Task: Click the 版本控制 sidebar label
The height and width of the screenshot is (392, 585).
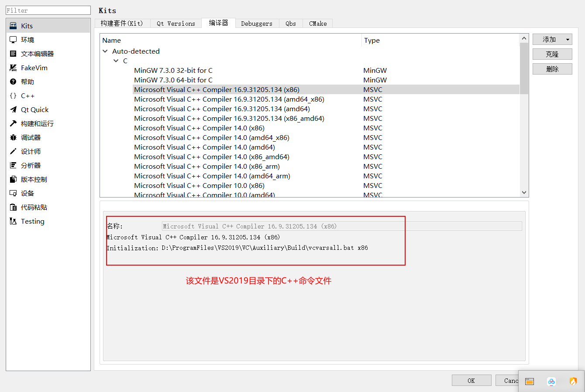Action: 34,179
